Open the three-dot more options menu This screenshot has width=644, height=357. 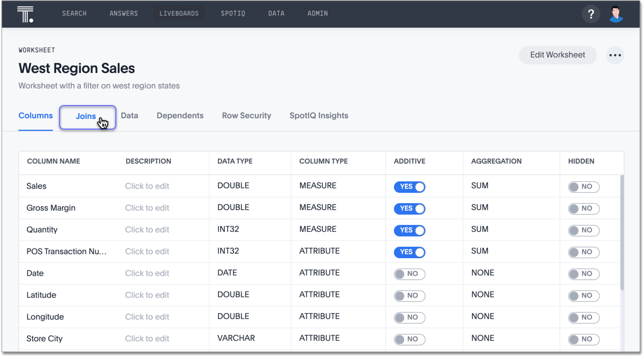[x=615, y=55]
